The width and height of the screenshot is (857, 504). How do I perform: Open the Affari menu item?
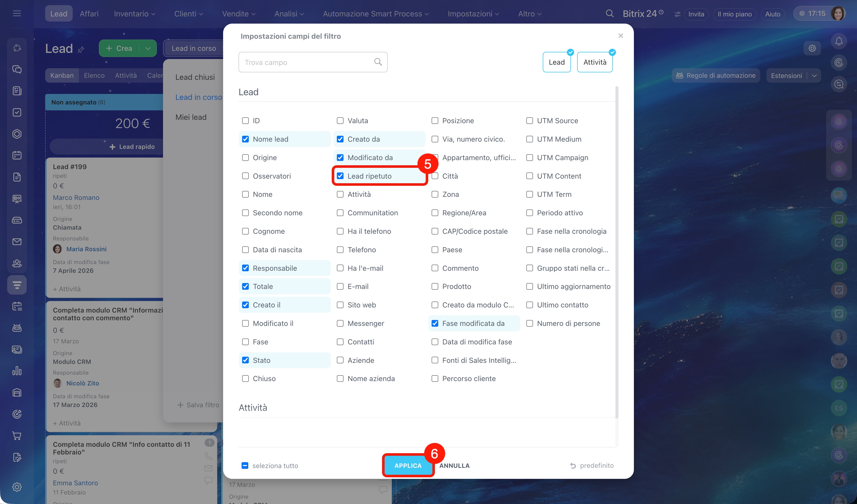(89, 14)
